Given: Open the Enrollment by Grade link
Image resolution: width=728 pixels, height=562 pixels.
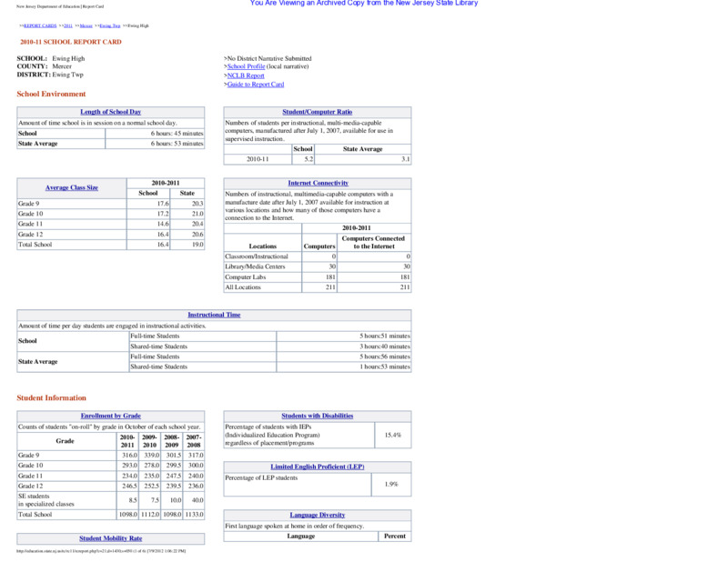Looking at the screenshot, I should pos(110,416).
